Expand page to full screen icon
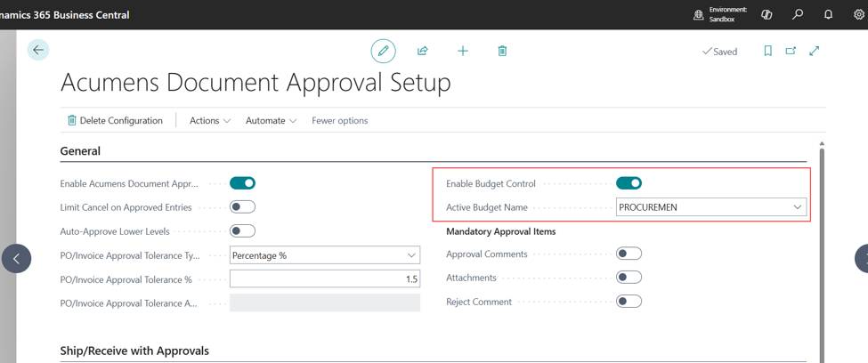 coord(814,51)
